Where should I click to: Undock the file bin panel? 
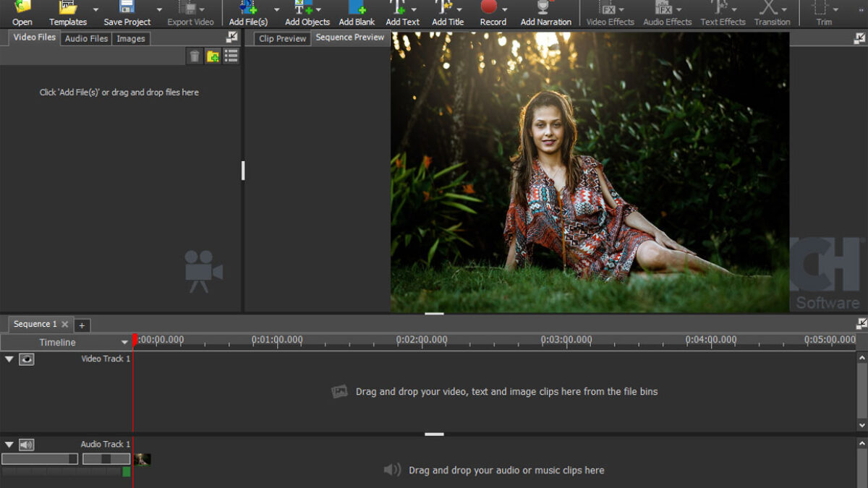[x=231, y=37]
